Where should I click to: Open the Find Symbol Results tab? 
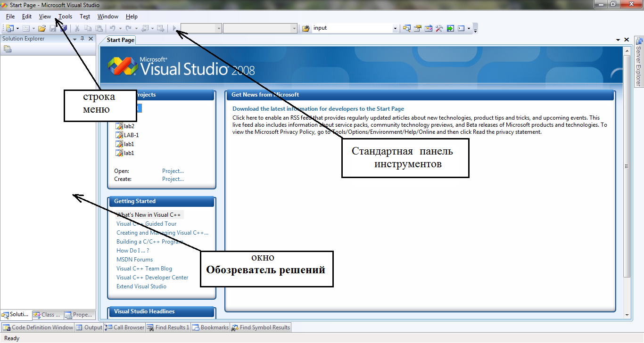coord(261,327)
